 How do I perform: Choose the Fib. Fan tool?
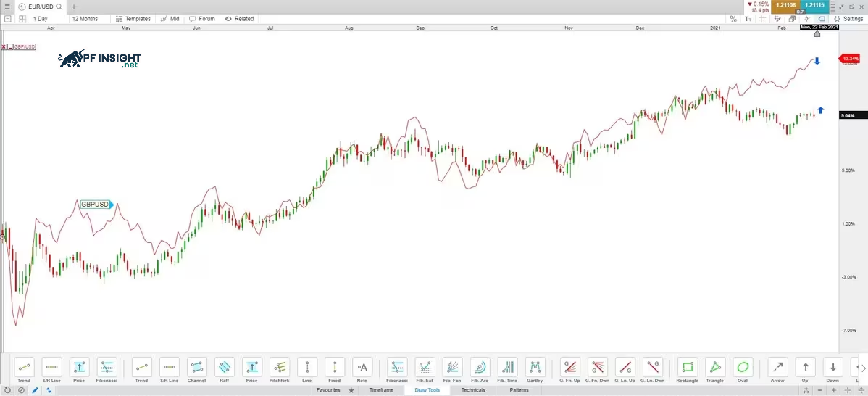452,368
